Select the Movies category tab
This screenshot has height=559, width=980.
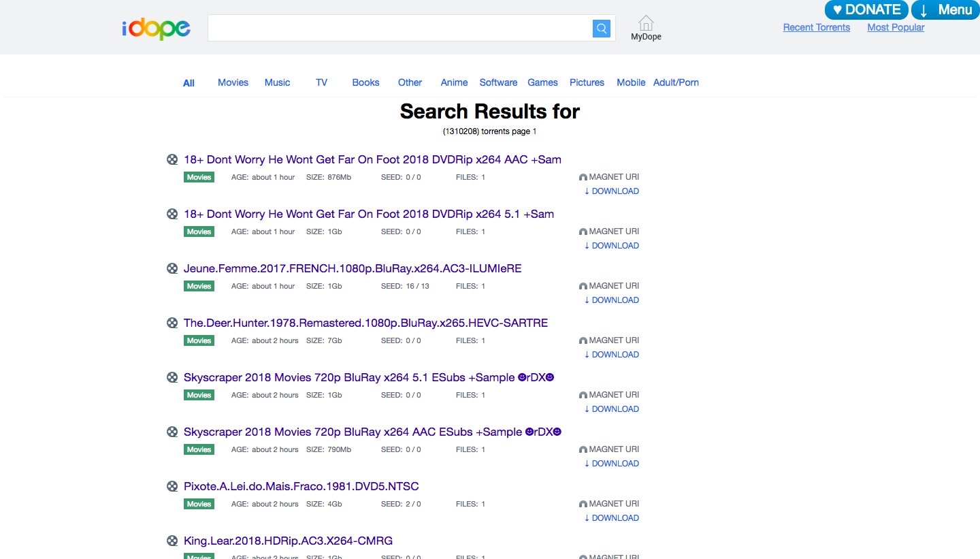[233, 82]
